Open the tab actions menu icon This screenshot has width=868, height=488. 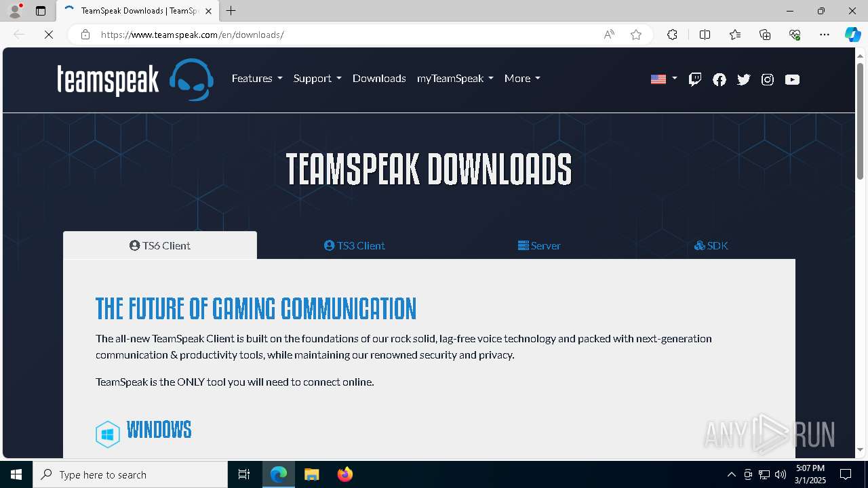click(x=41, y=11)
